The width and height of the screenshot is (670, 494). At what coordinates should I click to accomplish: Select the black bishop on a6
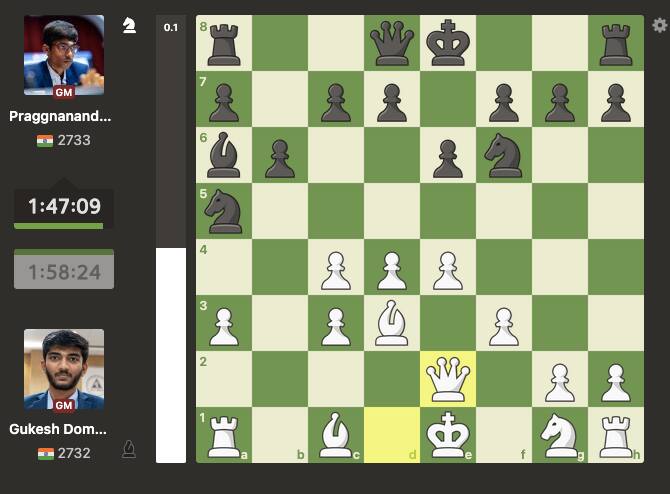(224, 155)
